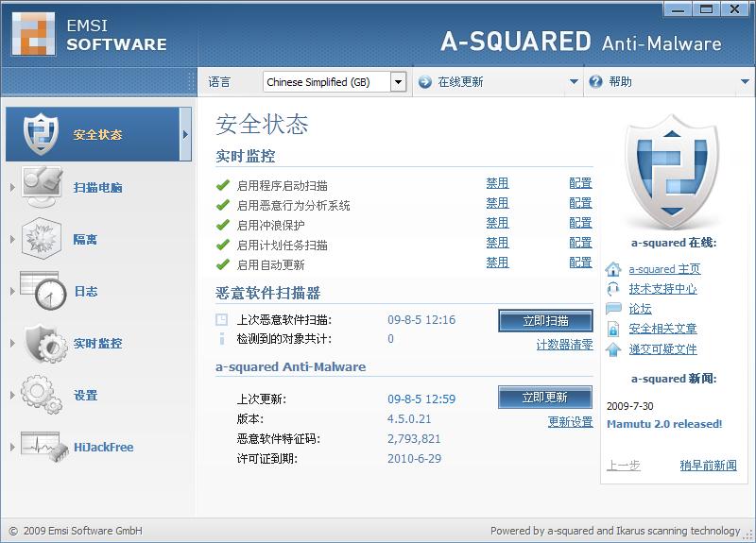Click green checkmark for 启用恶意行为分析系统
The height and width of the screenshot is (543, 756).
pos(223,205)
